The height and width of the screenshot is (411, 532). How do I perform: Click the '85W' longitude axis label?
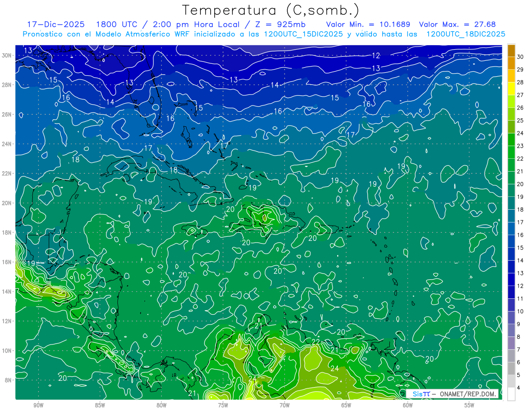coord(100,405)
